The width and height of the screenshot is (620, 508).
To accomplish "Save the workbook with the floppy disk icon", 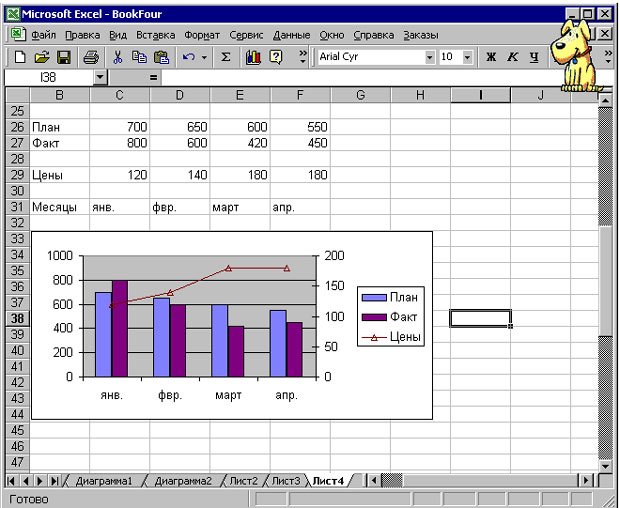I will coord(63,57).
